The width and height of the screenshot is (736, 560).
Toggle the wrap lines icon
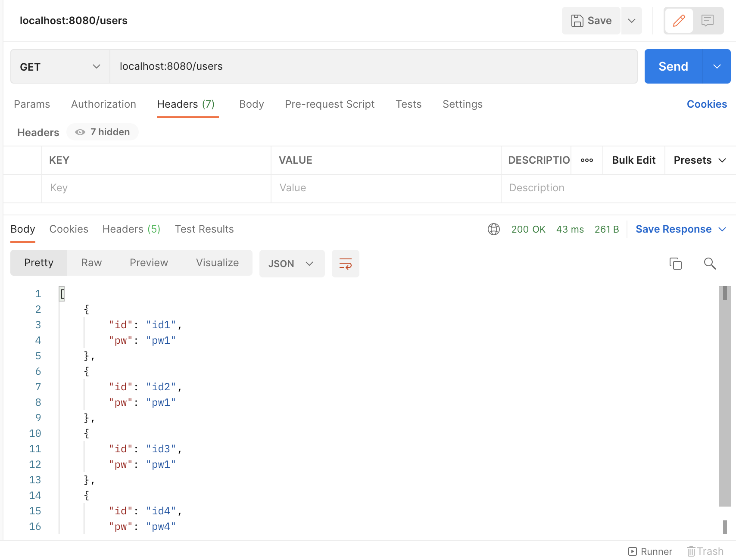point(346,264)
